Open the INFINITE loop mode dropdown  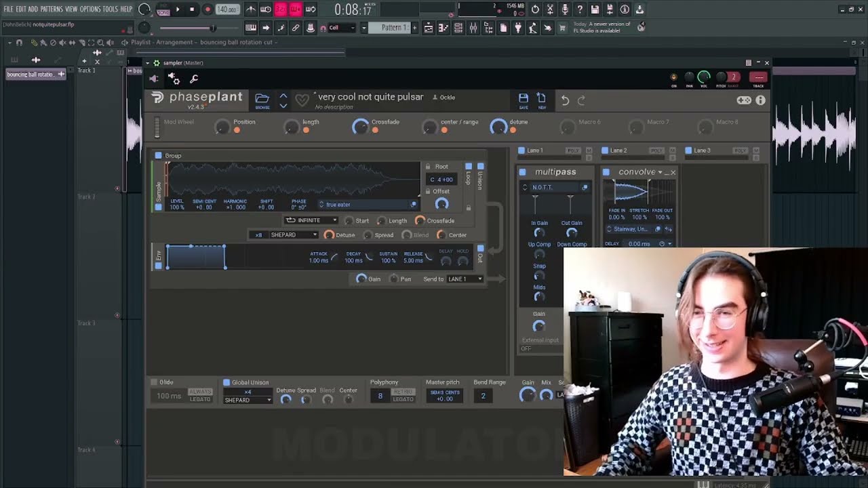(x=311, y=220)
